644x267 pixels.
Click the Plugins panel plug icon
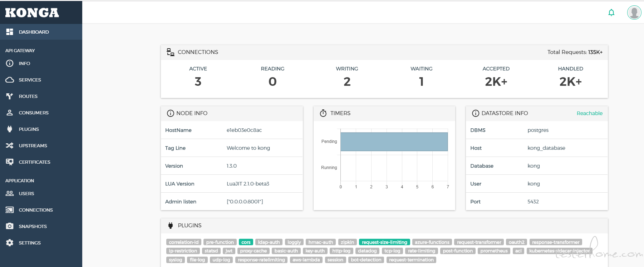pos(171,226)
